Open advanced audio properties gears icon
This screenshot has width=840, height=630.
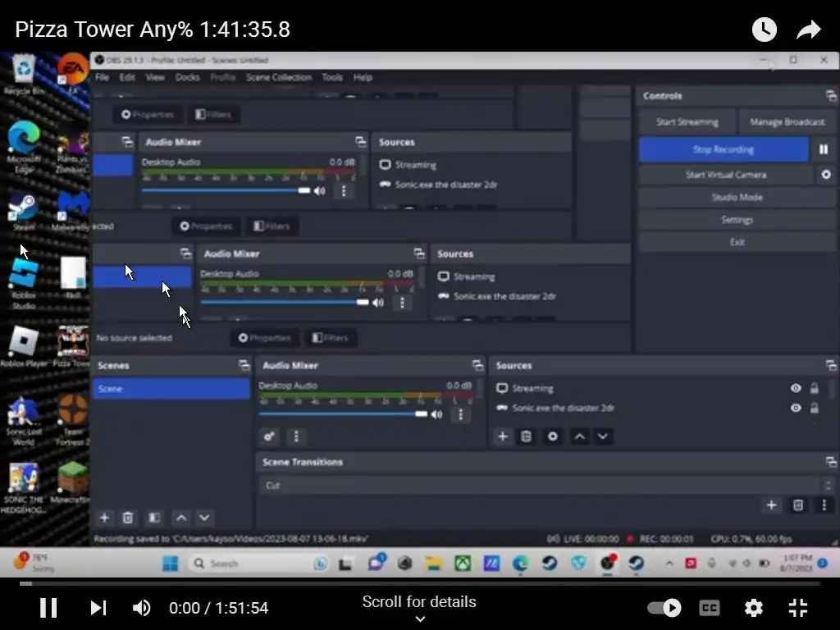tap(269, 436)
